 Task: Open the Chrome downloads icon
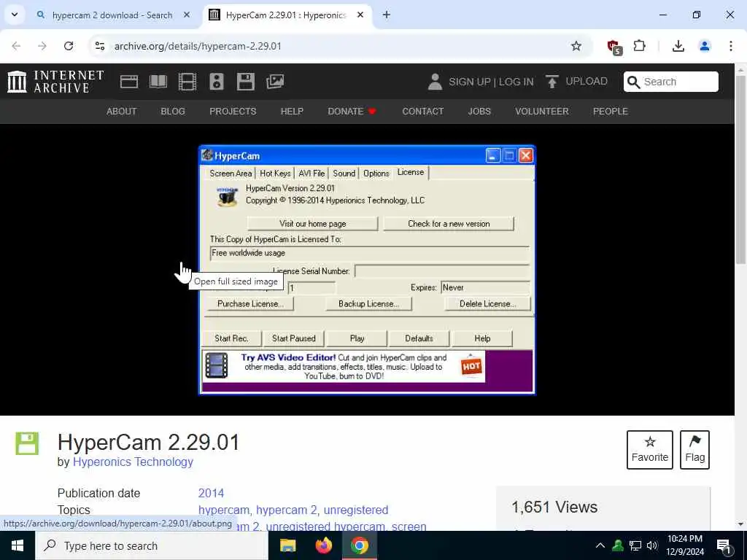[678, 46]
